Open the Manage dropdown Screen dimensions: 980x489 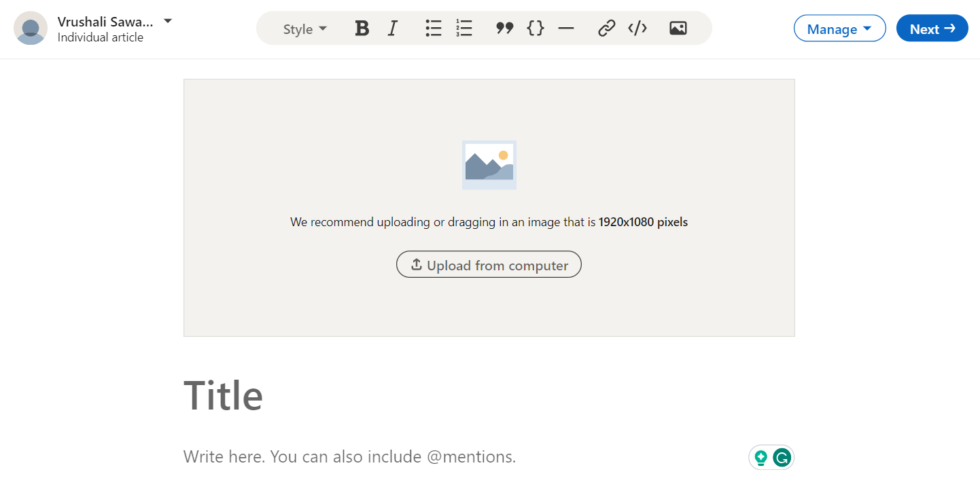click(839, 28)
